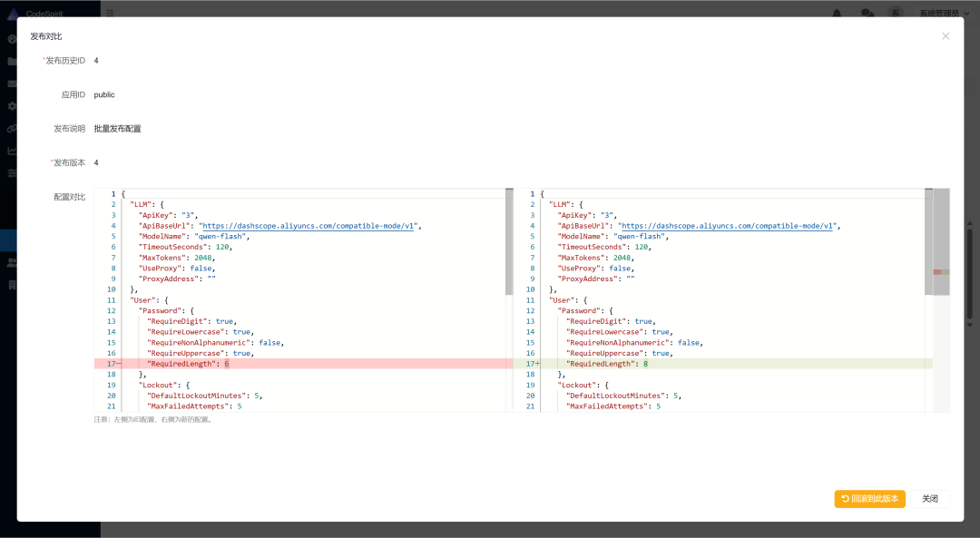The height and width of the screenshot is (538, 980).
Task: Click "ModelName": "qwen-flash" in left pane
Action: coord(194,236)
